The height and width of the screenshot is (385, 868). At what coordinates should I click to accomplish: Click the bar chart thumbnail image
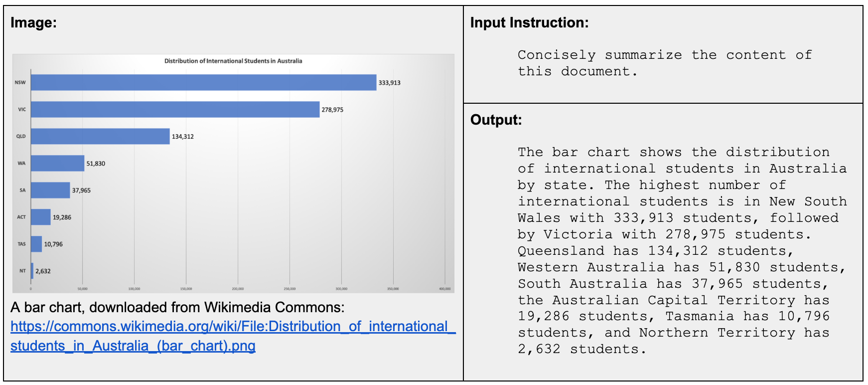[x=233, y=174]
